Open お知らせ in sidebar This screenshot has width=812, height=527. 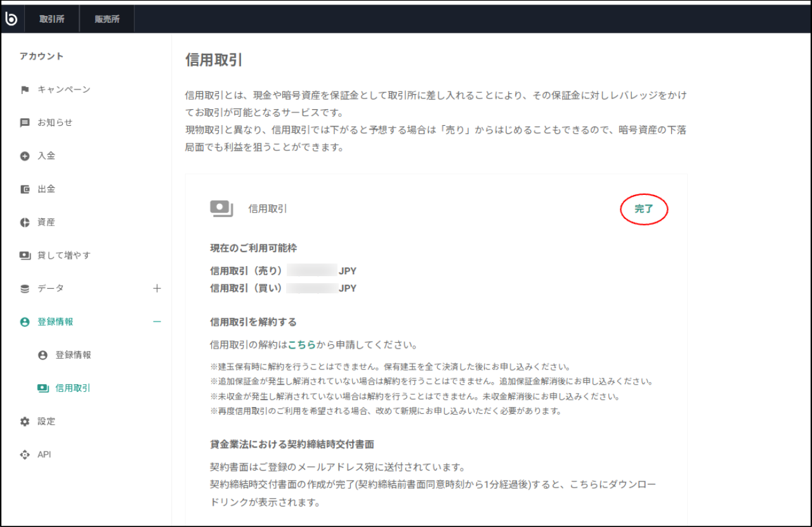pyautogui.click(x=55, y=123)
